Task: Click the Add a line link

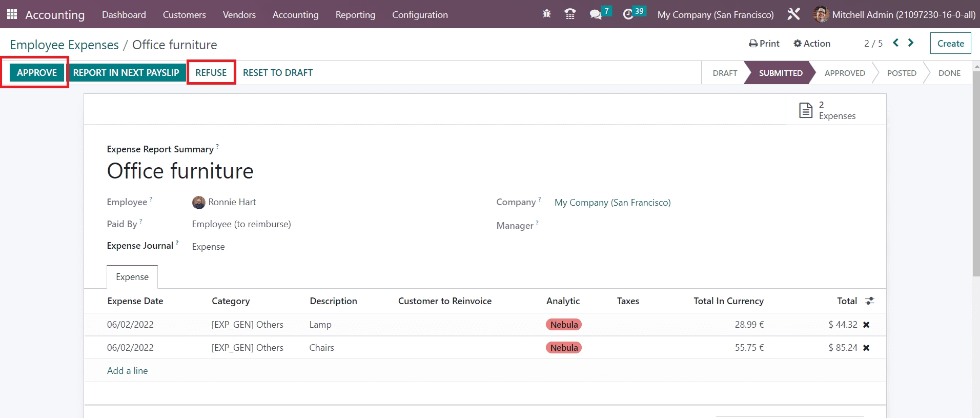Action: click(x=127, y=371)
